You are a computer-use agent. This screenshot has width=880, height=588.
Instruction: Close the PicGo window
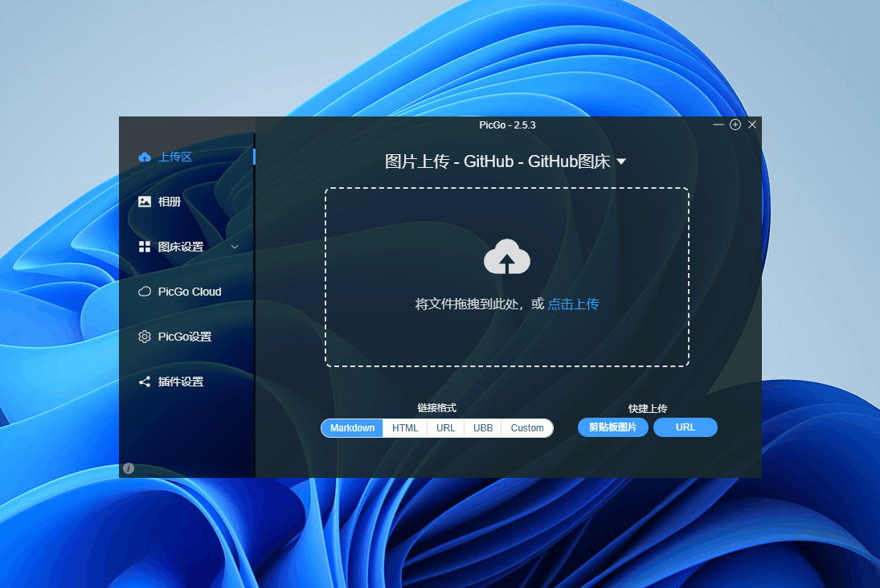(752, 125)
